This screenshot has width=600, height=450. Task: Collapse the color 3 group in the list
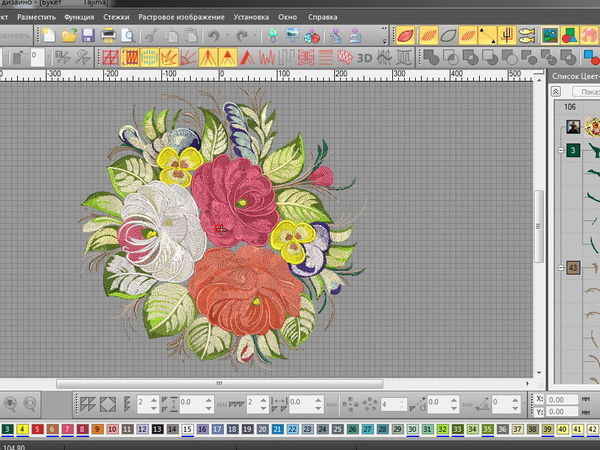pos(560,150)
